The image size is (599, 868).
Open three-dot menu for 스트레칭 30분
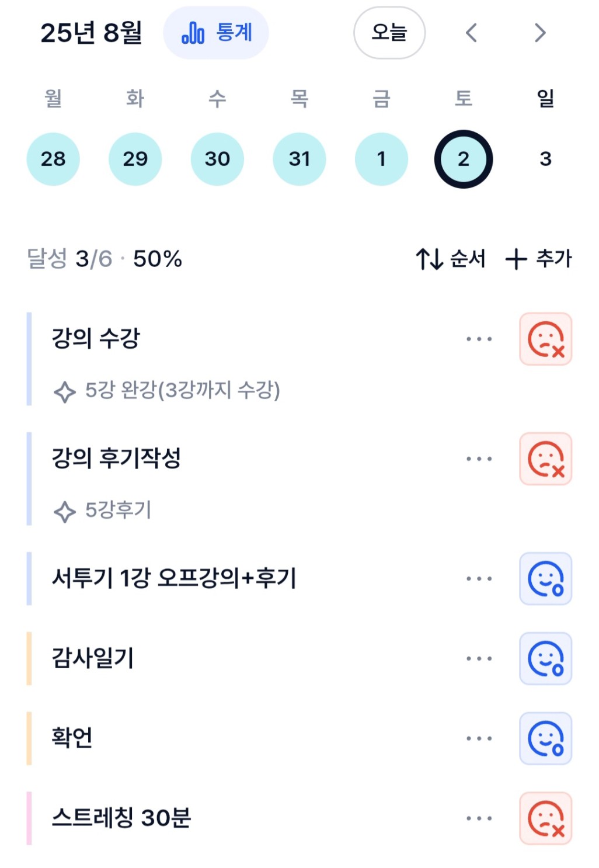pos(479,818)
